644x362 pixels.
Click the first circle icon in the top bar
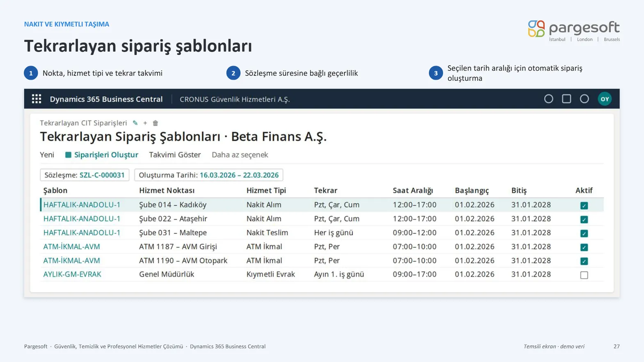pyautogui.click(x=548, y=99)
